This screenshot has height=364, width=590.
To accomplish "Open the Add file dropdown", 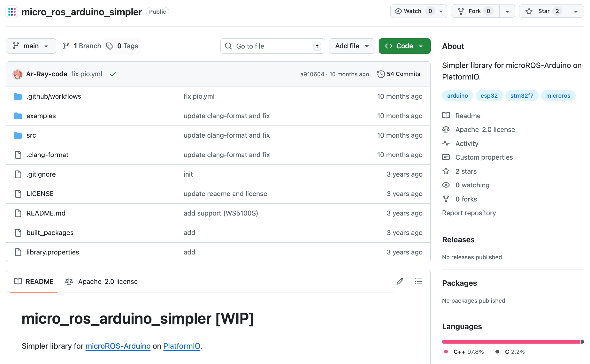I will (352, 46).
